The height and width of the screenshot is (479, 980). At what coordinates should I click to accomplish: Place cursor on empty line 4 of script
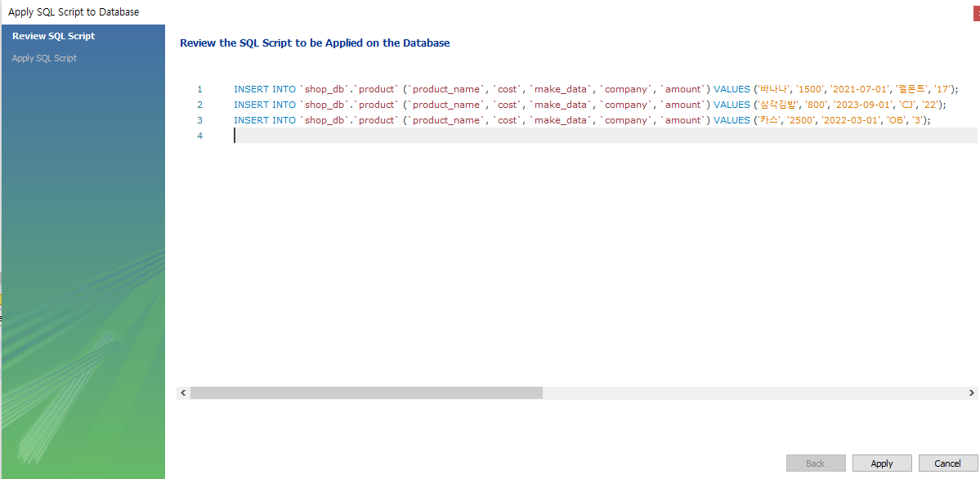pyautogui.click(x=605, y=136)
